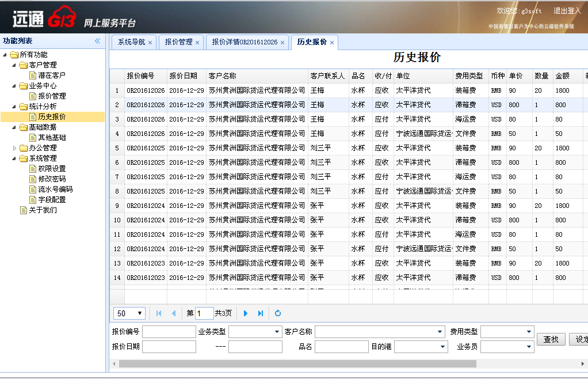
Task: Click the 基础数据 folder icon
Action: tap(24, 127)
